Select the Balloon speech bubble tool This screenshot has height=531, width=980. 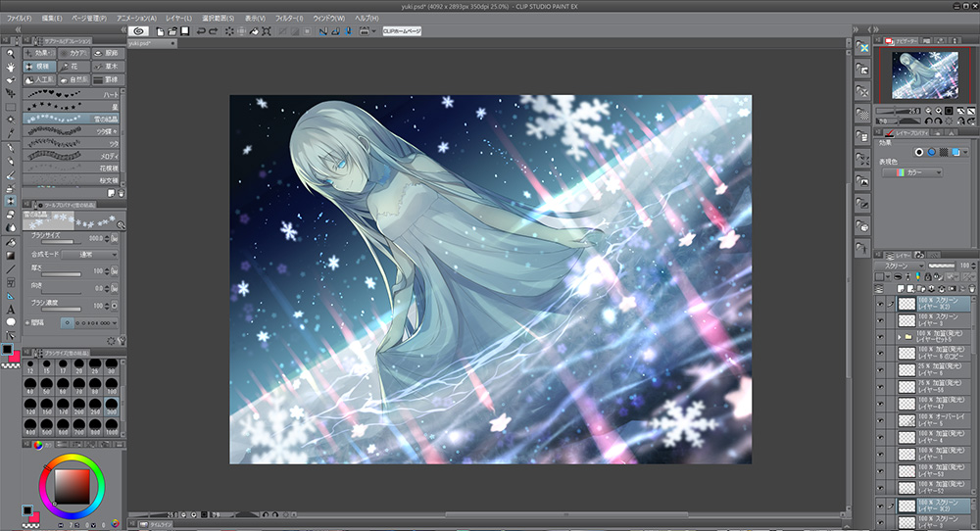pos(10,322)
